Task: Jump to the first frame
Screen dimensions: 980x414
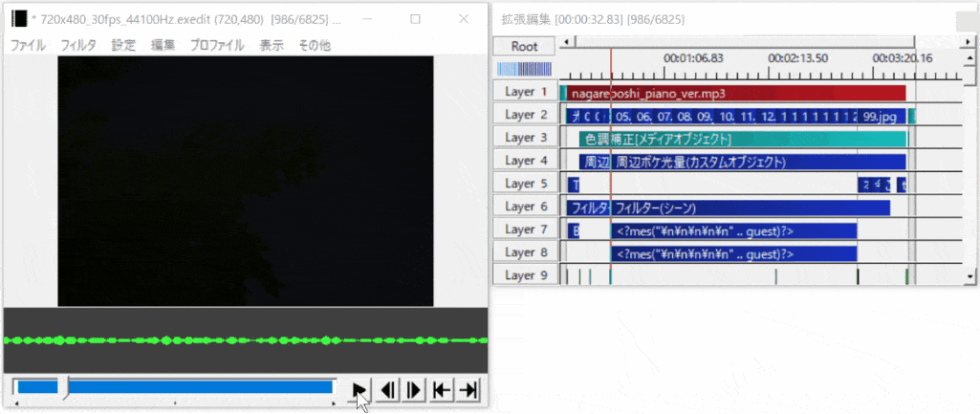Action: (442, 389)
